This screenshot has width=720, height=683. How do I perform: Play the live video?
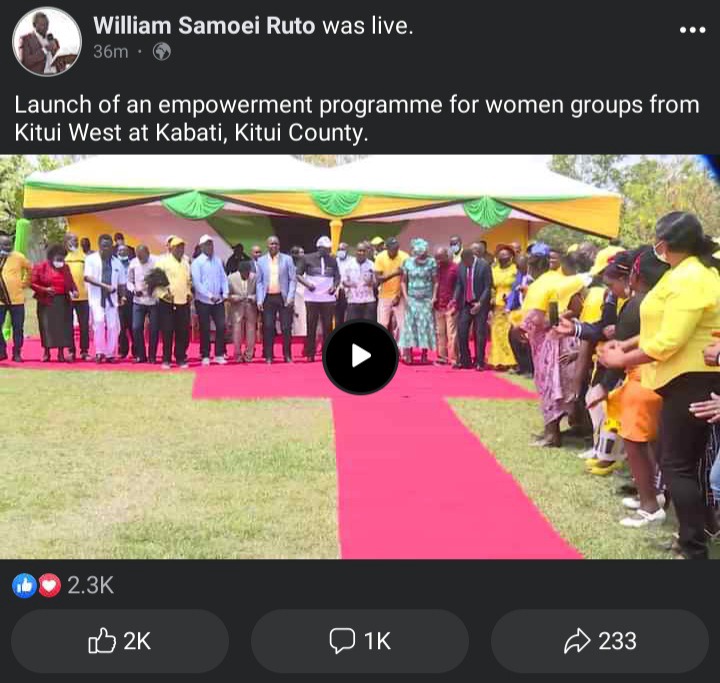(360, 356)
